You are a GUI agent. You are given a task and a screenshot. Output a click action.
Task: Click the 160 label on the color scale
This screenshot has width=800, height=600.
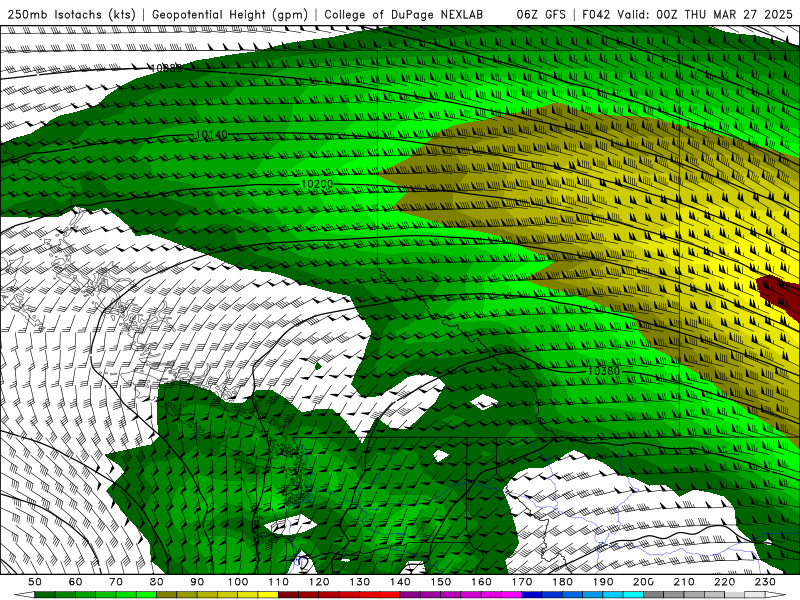[x=481, y=582]
